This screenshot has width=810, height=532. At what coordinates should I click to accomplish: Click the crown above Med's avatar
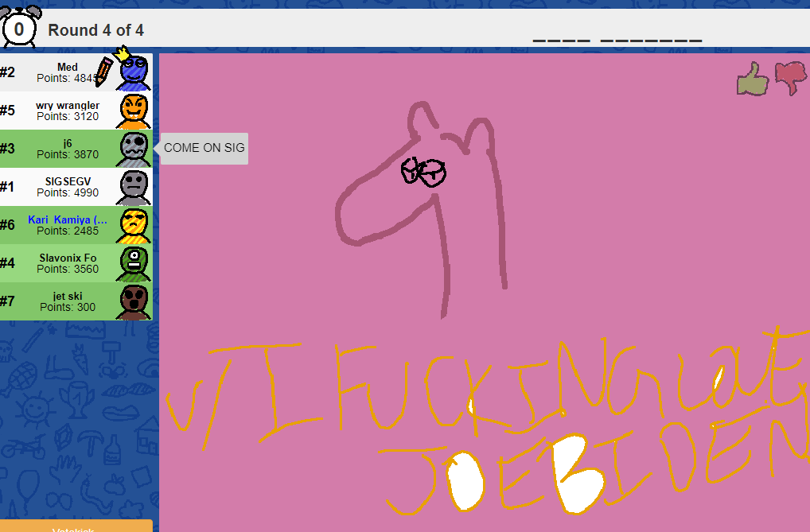(x=123, y=52)
